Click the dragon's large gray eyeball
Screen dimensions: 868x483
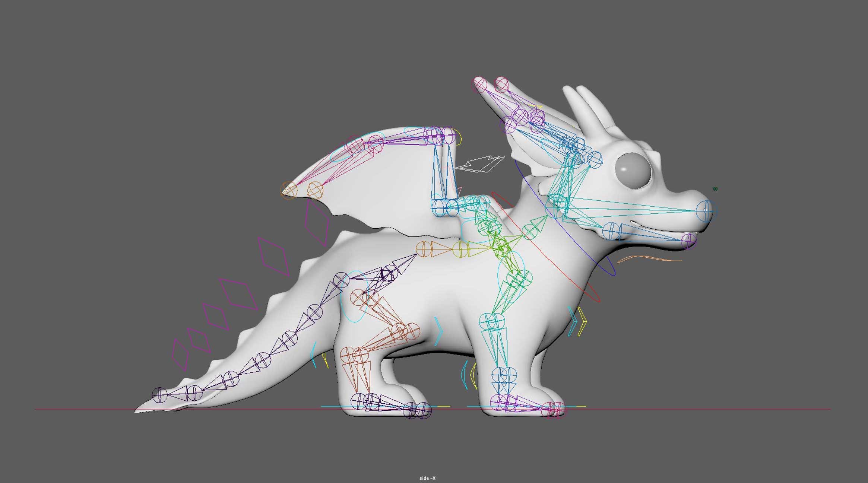pyautogui.click(x=633, y=171)
